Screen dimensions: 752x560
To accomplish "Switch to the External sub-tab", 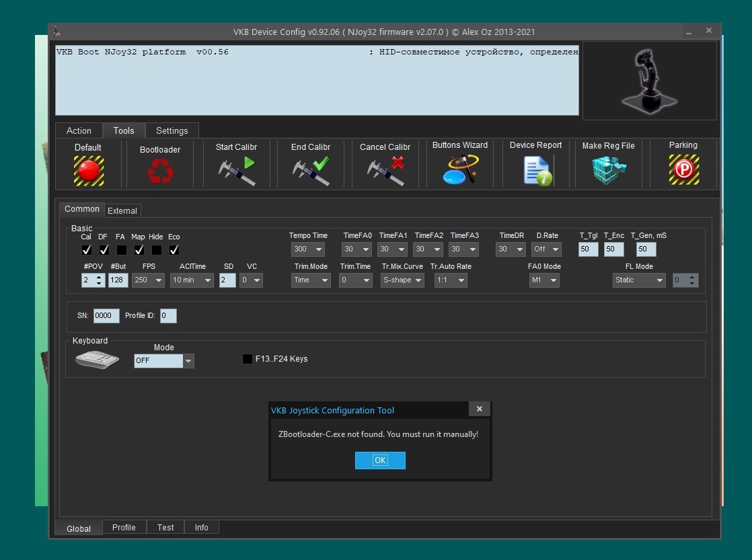I will point(122,210).
